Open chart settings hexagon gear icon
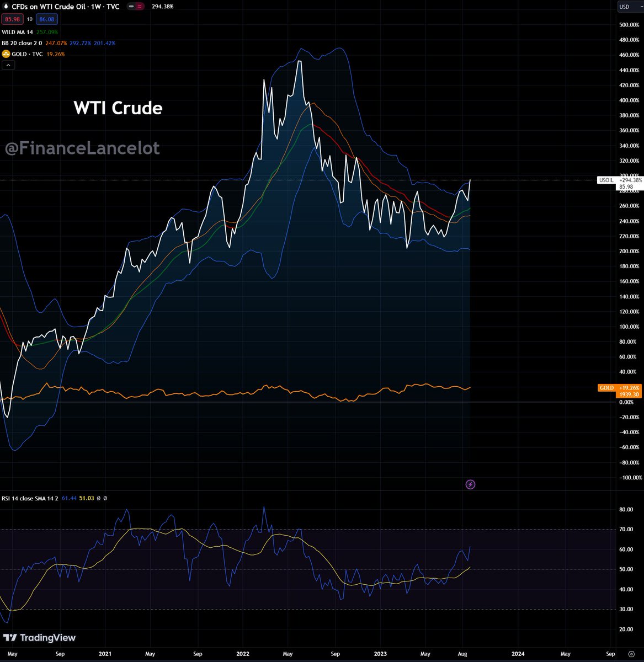This screenshot has width=644, height=662. 631,654
